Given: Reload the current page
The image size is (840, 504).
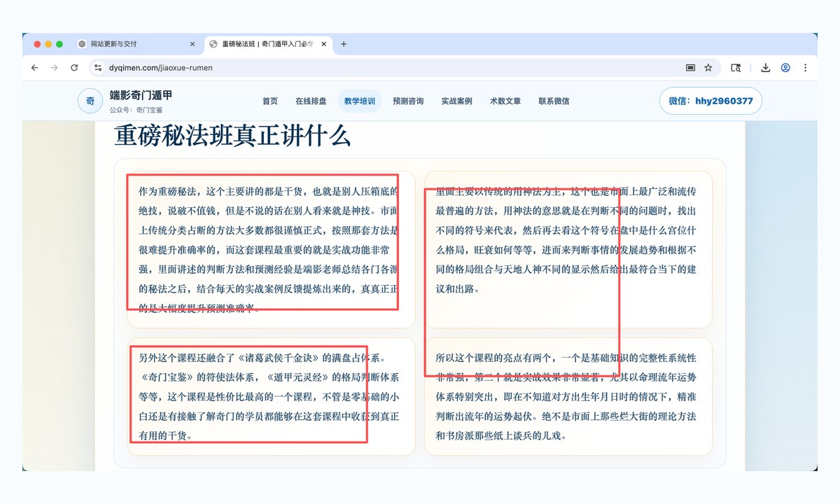Looking at the screenshot, I should pos(74,68).
